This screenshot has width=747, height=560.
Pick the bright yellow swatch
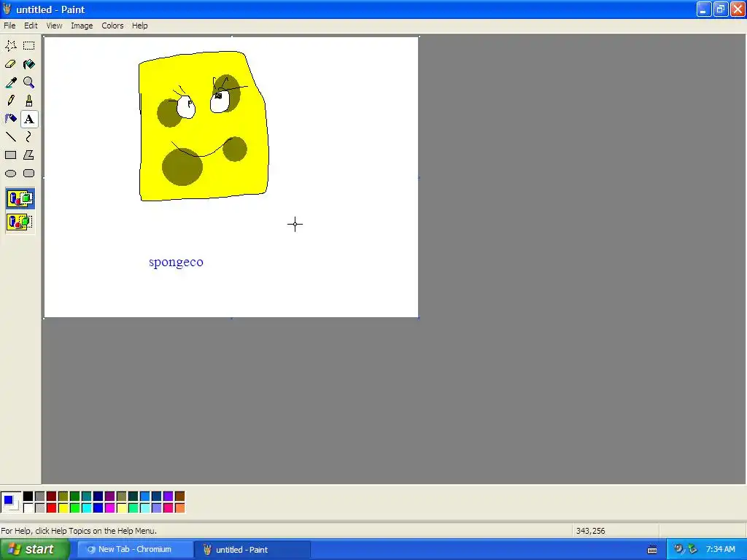(63, 508)
